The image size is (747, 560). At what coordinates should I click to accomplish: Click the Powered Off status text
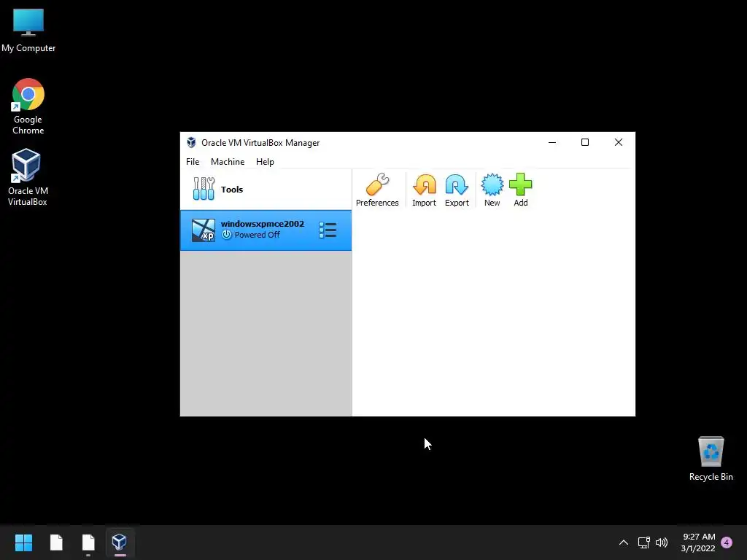(x=258, y=235)
